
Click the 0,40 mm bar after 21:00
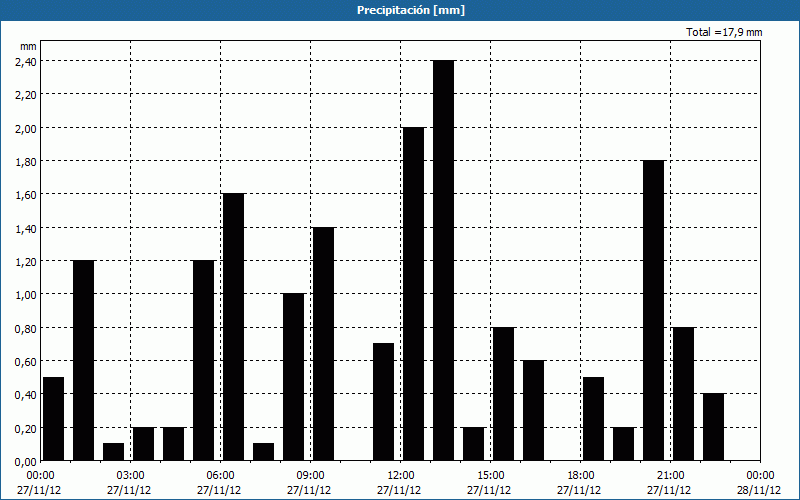pos(714,427)
